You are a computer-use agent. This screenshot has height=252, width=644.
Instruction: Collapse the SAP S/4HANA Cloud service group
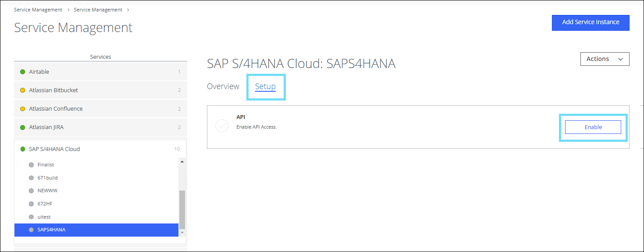(100, 149)
